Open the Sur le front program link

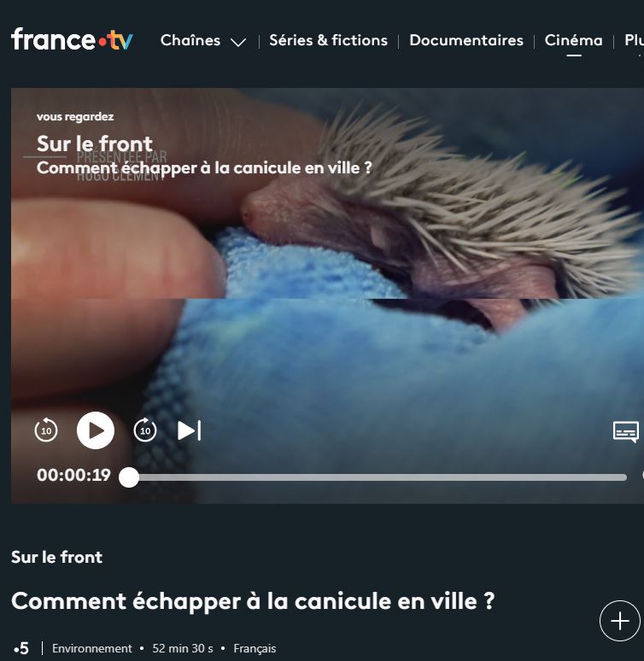click(x=56, y=558)
